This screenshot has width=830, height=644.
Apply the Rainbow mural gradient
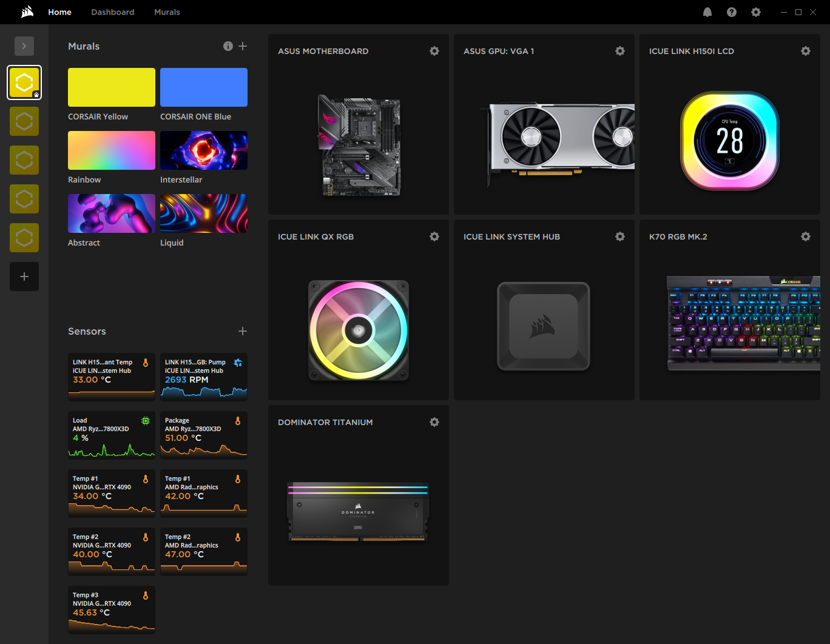(112, 150)
